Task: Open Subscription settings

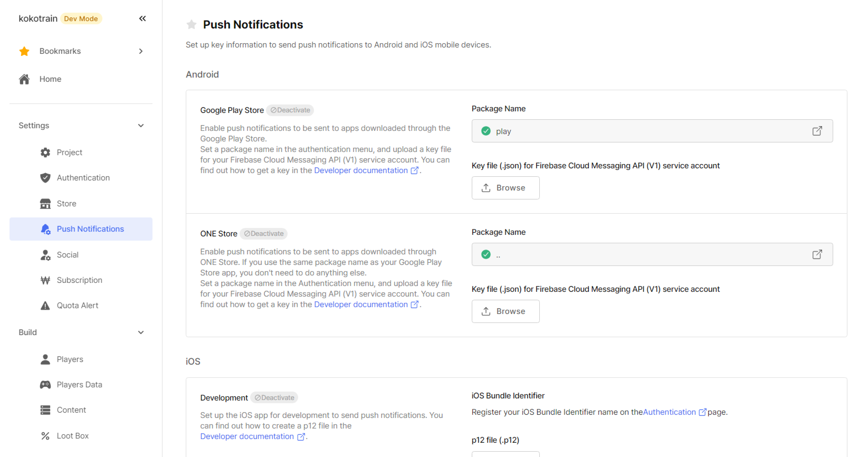Action: pos(81,280)
